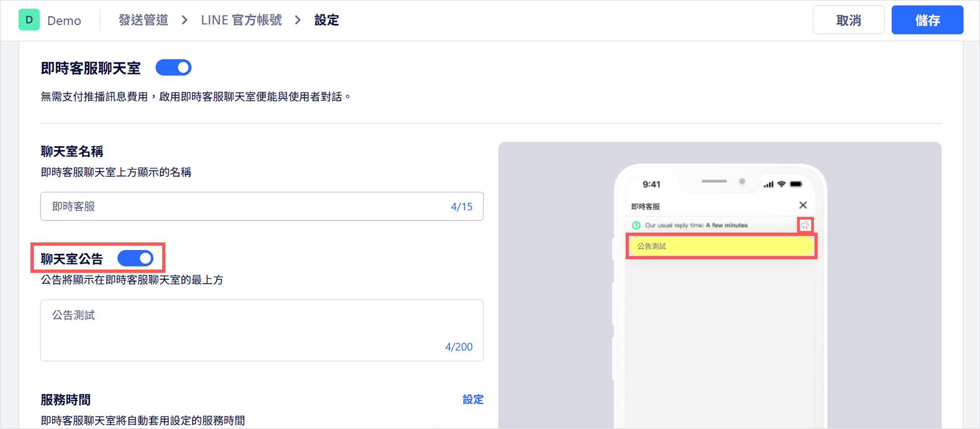This screenshot has width=980, height=429.
Task: Click the reply time text in preview
Action: coord(696,225)
